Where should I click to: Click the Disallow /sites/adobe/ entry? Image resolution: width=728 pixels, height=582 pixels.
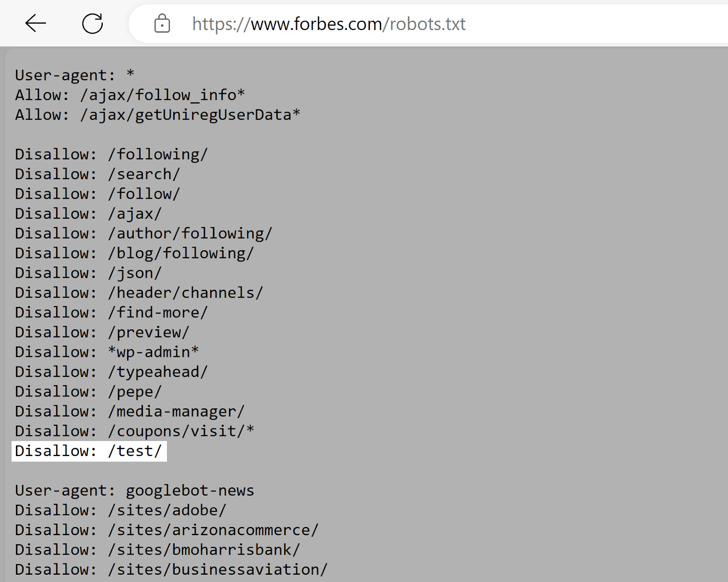pos(121,510)
